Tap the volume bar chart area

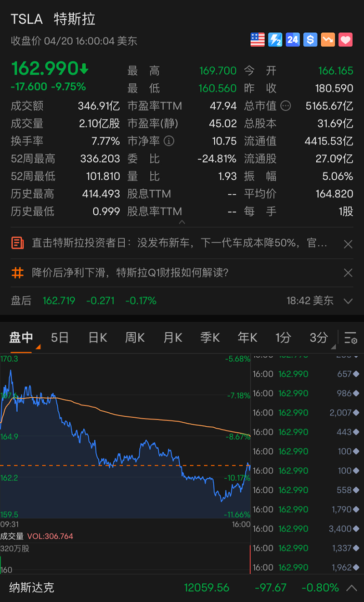[125, 558]
